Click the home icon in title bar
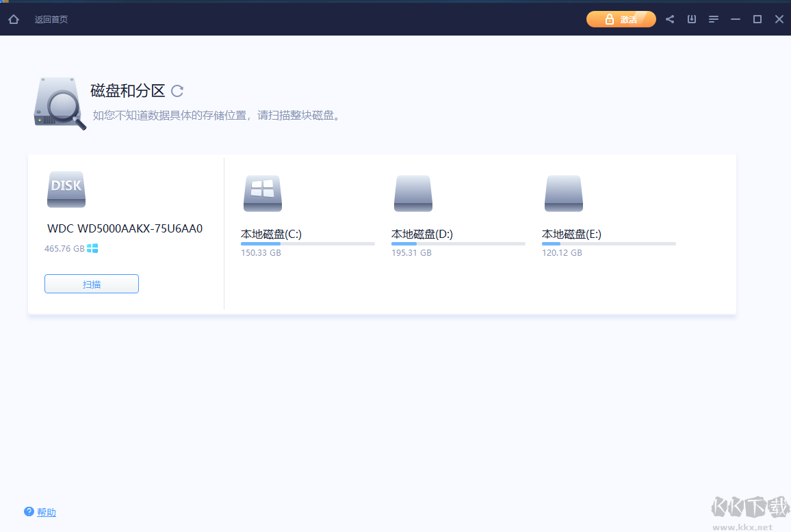 [14, 19]
